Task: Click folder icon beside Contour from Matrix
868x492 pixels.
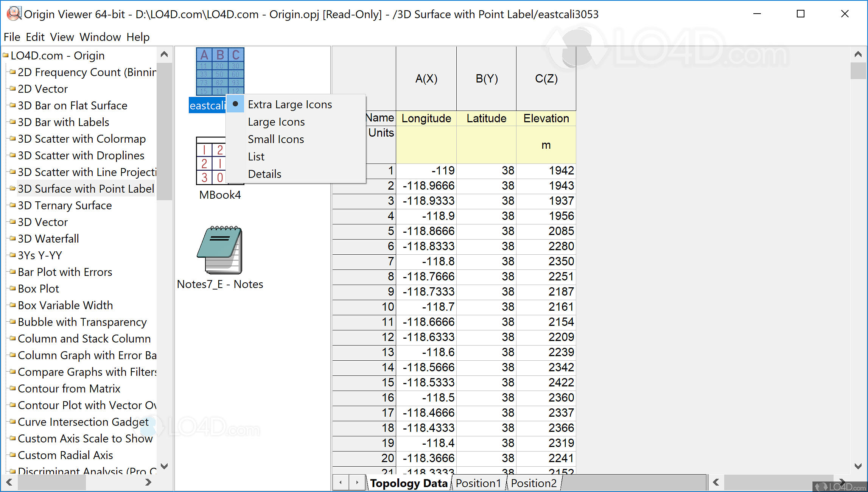Action: pos(12,388)
